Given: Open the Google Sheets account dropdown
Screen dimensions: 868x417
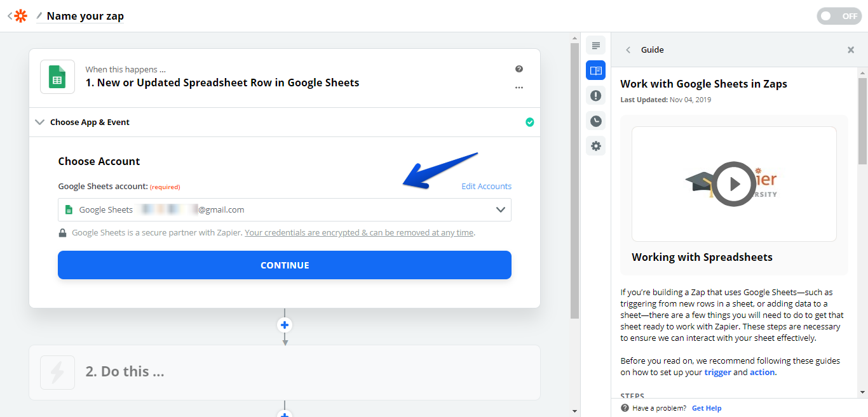Looking at the screenshot, I should tap(285, 210).
